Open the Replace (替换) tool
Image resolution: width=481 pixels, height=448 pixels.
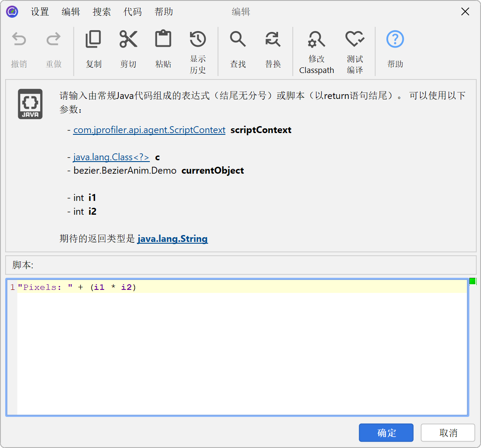tap(273, 40)
